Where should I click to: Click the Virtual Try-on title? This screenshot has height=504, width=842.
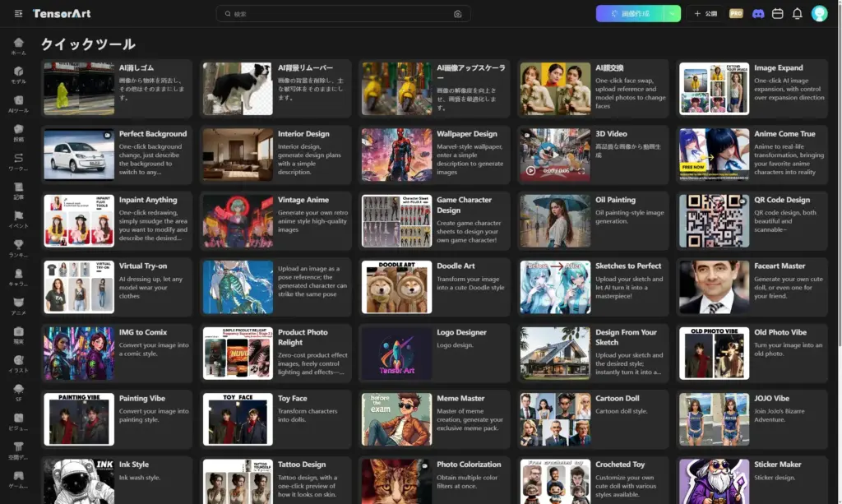click(143, 266)
